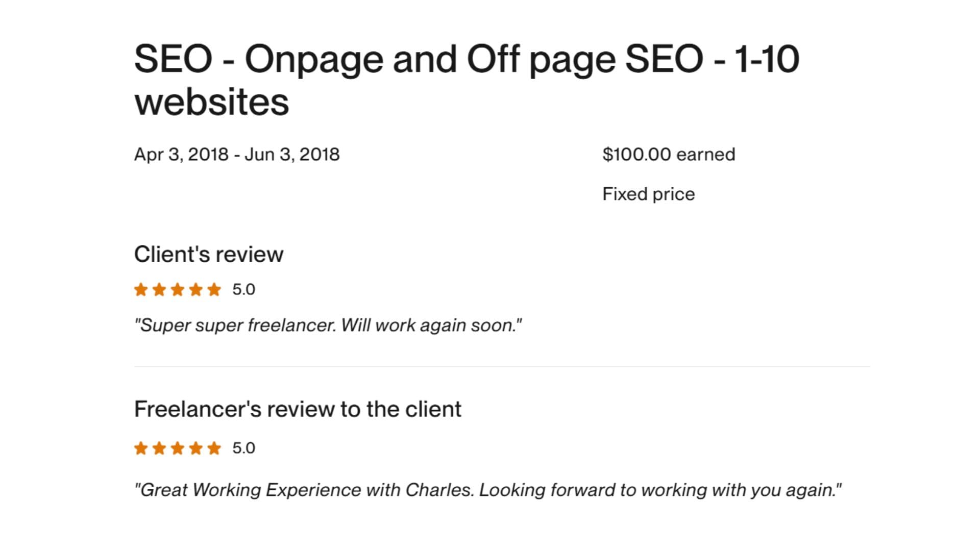
Task: Click the "Super super freelancer" review quote
Action: 328,325
